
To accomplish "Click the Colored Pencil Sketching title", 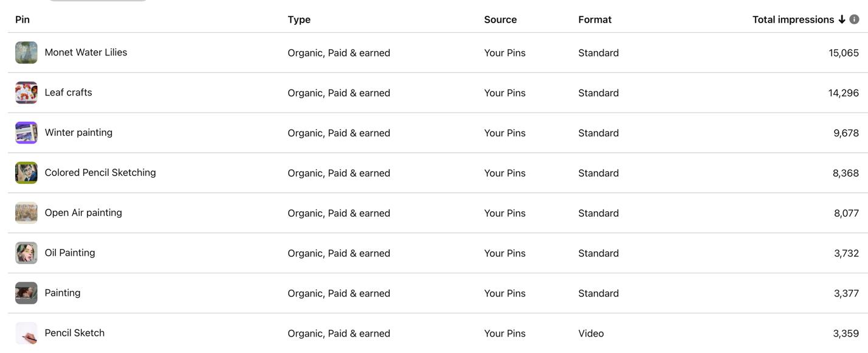I will point(100,173).
